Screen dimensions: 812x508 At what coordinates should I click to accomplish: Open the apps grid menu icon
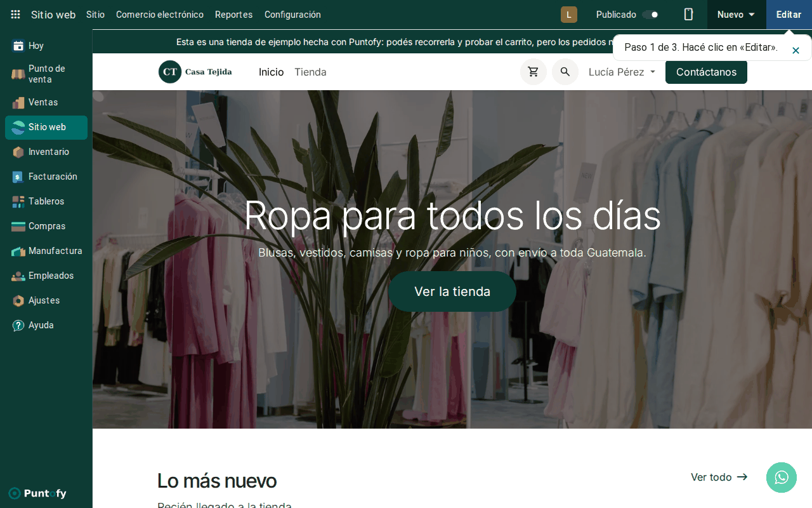coord(15,15)
